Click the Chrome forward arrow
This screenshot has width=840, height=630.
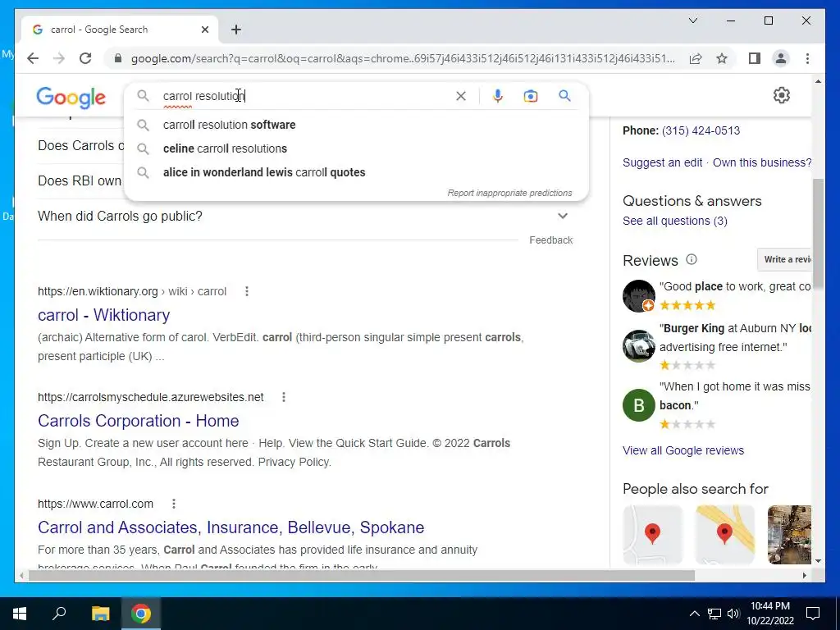pos(59,58)
